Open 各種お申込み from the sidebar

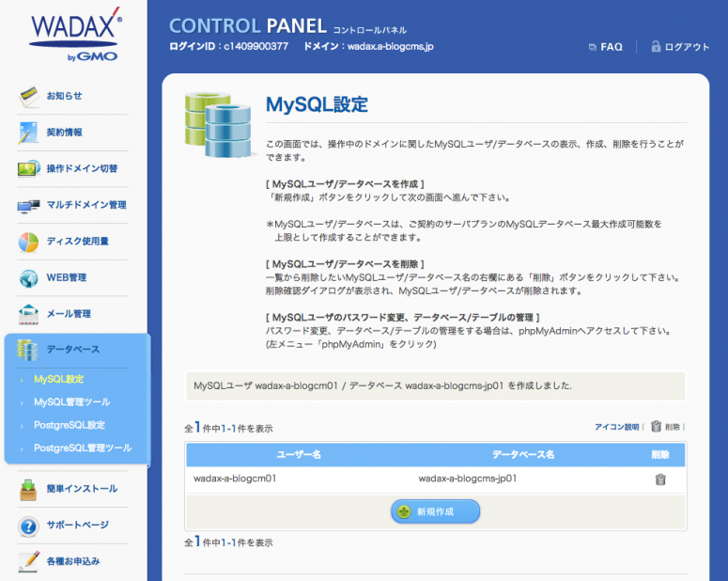click(x=72, y=561)
